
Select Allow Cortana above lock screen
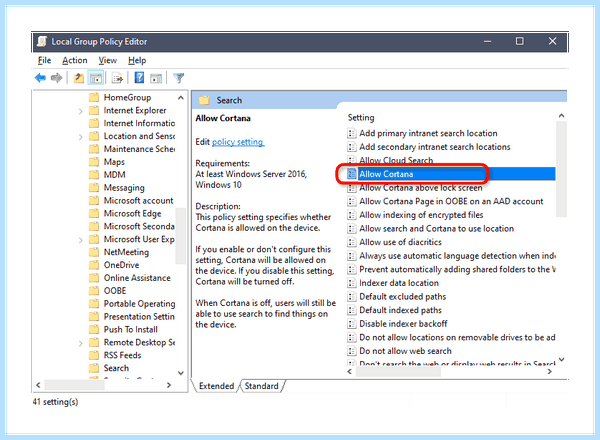[421, 187]
